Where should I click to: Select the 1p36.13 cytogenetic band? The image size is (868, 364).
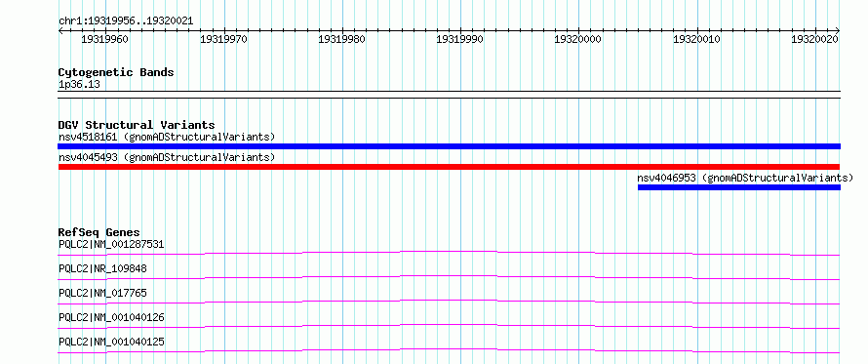tap(449, 91)
